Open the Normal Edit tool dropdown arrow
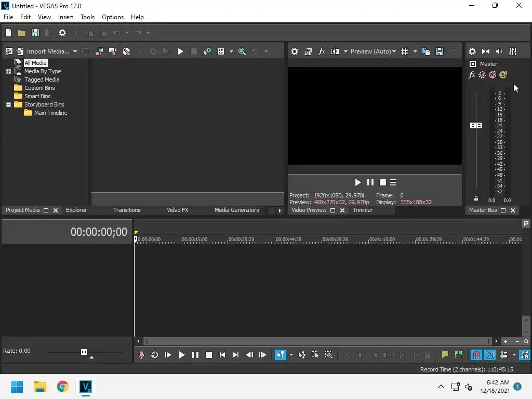532x399 pixels. tap(291, 355)
